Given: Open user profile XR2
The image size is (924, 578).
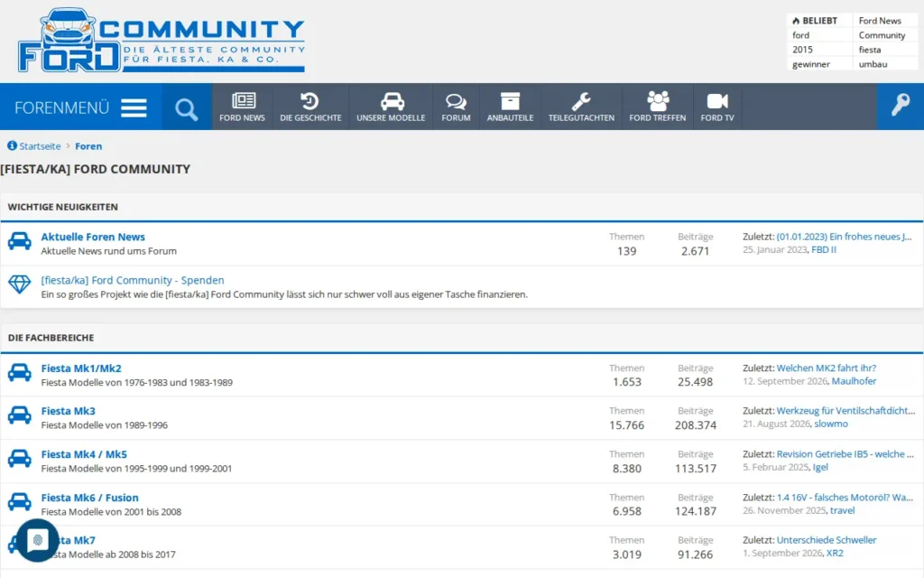Looking at the screenshot, I should click(835, 553).
